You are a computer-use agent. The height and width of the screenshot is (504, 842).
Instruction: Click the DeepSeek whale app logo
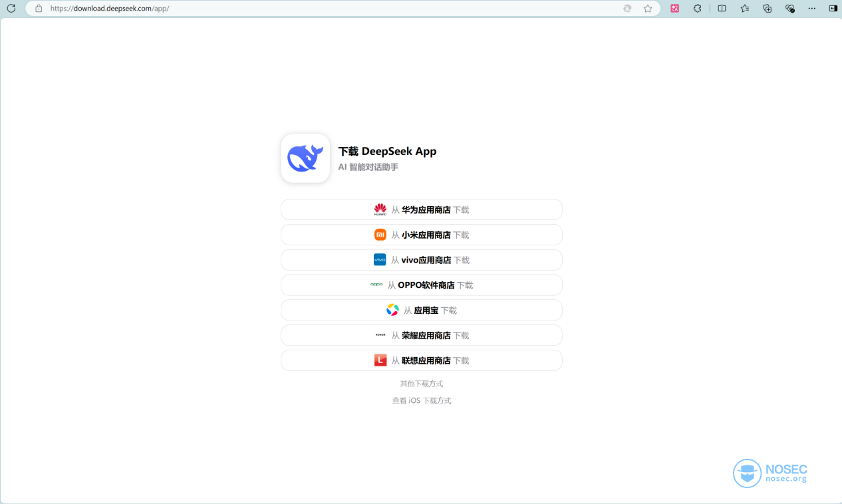305,158
